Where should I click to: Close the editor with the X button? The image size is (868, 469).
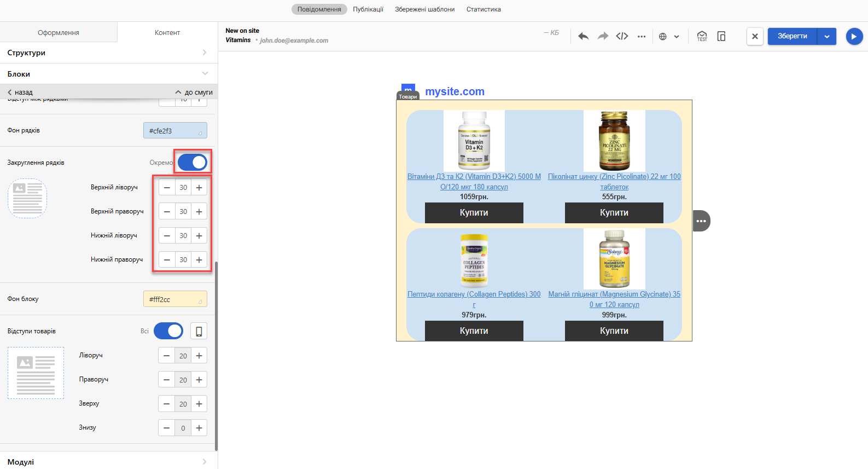755,36
